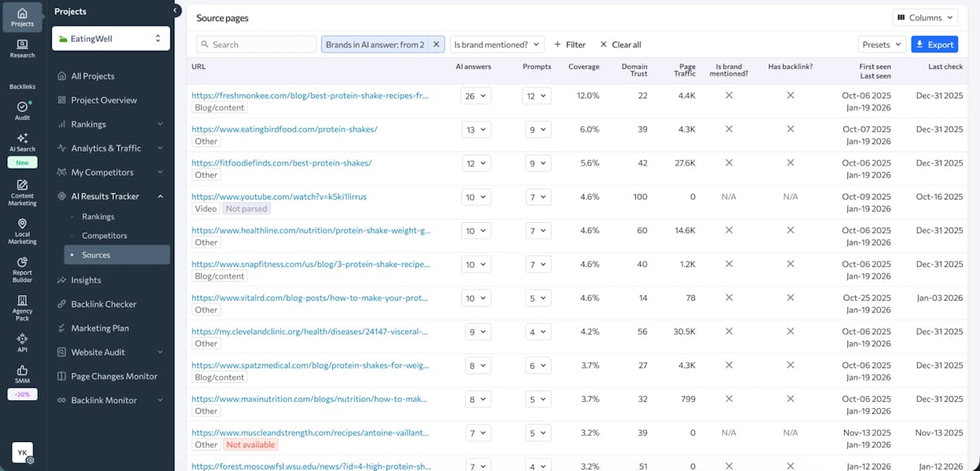Open the EatingWell project selector
The image size is (980, 471).
pyautogui.click(x=111, y=38)
